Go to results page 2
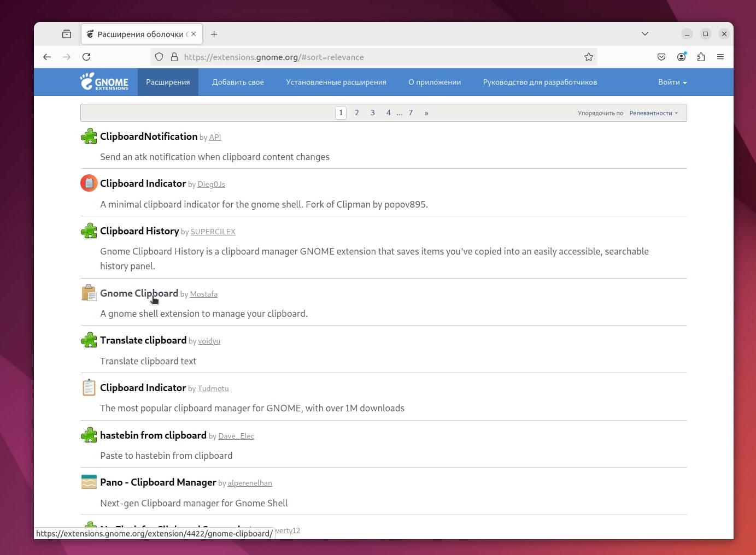This screenshot has width=756, height=555. 357,113
